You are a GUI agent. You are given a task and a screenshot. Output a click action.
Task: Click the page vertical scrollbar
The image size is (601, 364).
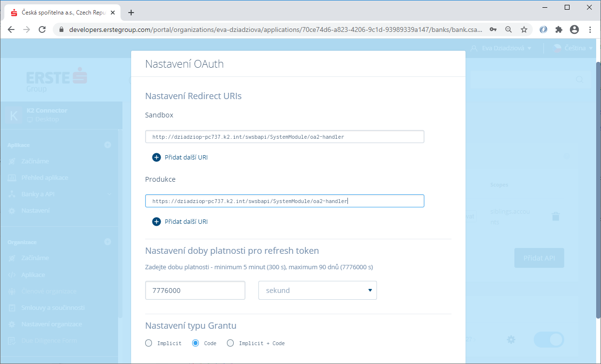coord(598,190)
